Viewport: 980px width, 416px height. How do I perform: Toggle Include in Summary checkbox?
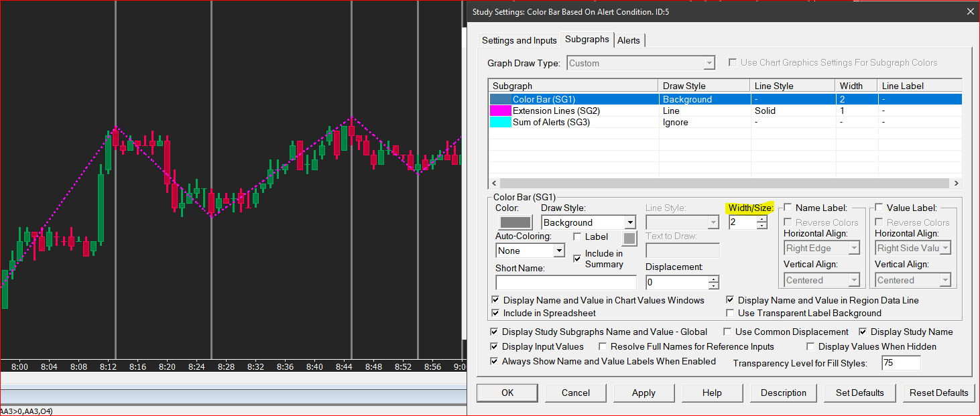click(x=577, y=259)
